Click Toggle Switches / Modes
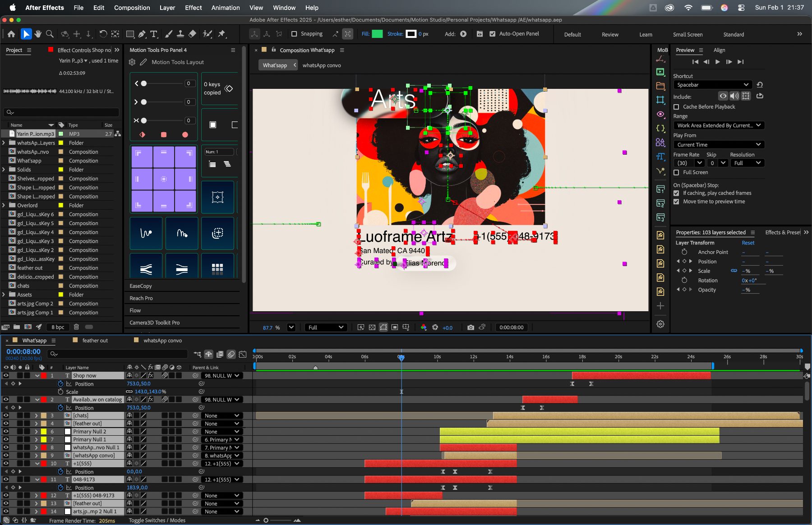The image size is (812, 525). (157, 520)
